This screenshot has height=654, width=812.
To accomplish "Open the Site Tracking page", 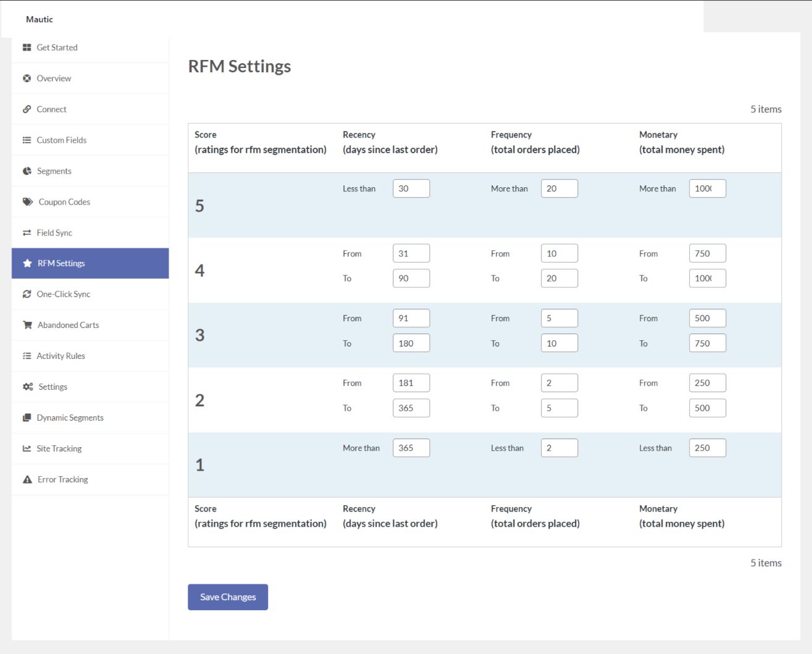I will pos(90,449).
